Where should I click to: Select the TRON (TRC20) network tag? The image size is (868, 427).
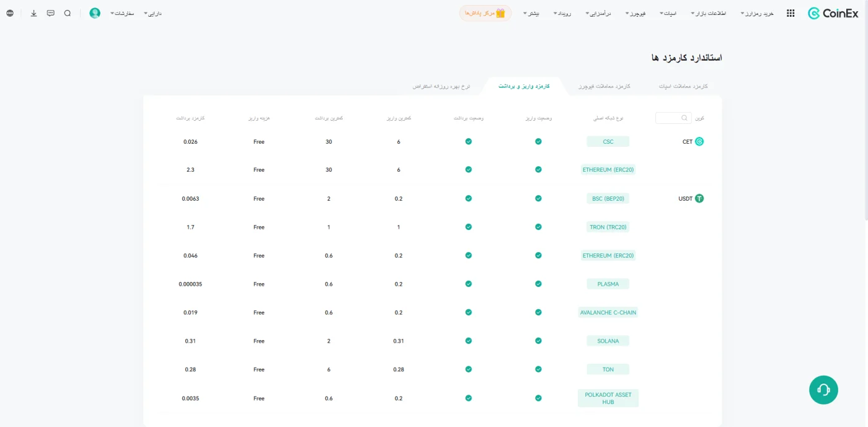click(x=608, y=227)
